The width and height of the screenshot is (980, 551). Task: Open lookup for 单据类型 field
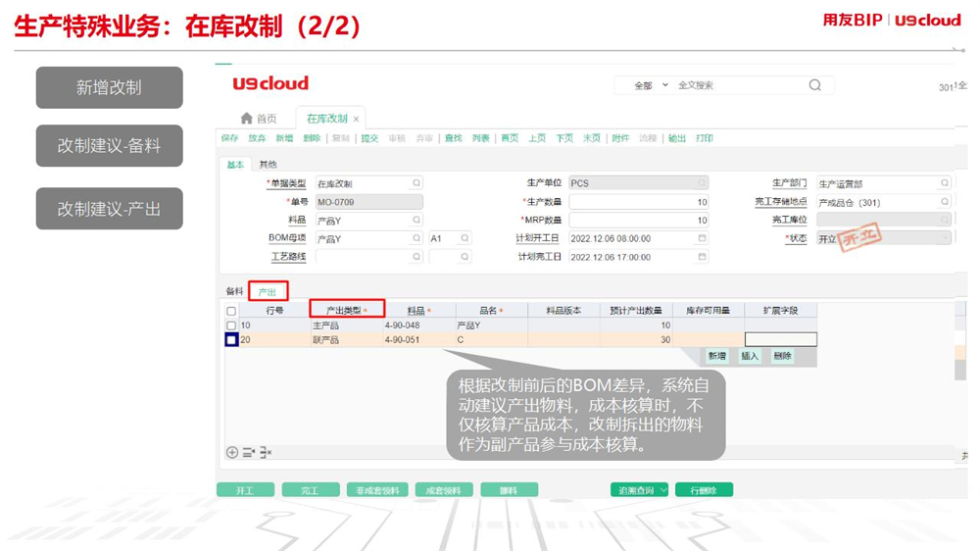click(416, 183)
